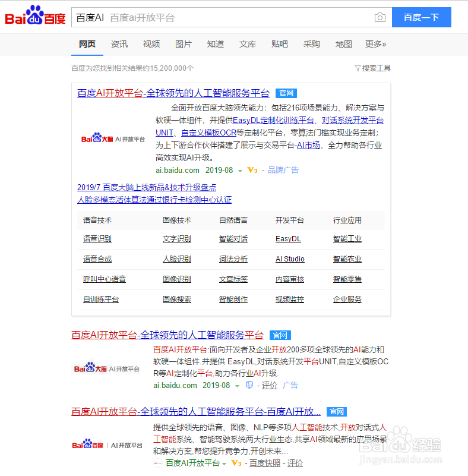This screenshot has height=476, width=468.
Task: Open 2019/7 百度大脑上线新品 link
Action: (147, 187)
